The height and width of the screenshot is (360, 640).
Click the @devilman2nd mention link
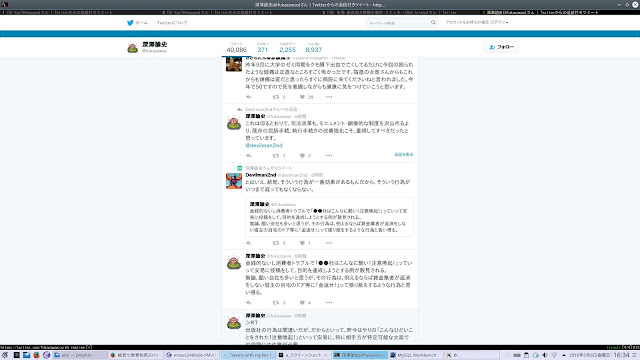(x=264, y=145)
